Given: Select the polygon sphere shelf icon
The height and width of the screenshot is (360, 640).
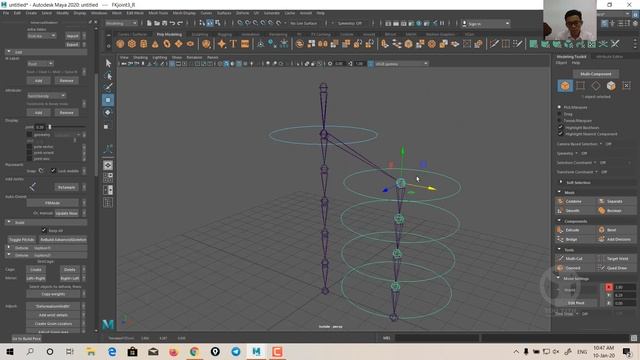Looking at the screenshot, I should (120, 44).
